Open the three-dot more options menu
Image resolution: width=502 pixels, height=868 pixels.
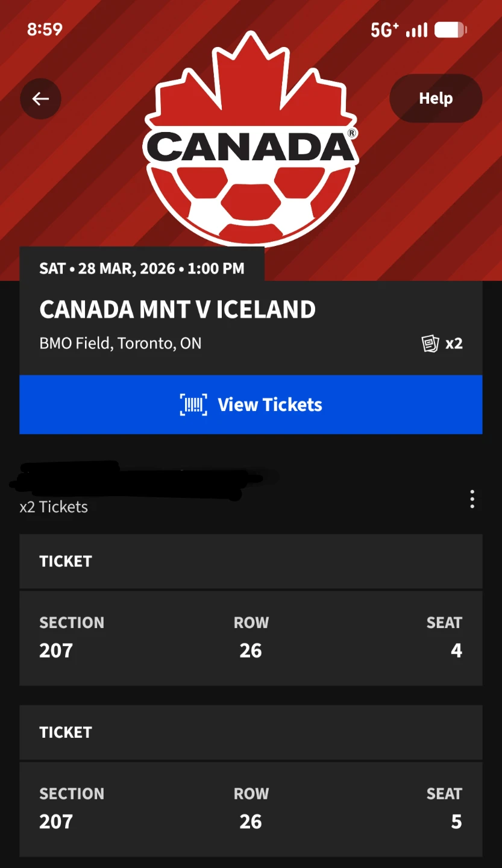(x=472, y=499)
